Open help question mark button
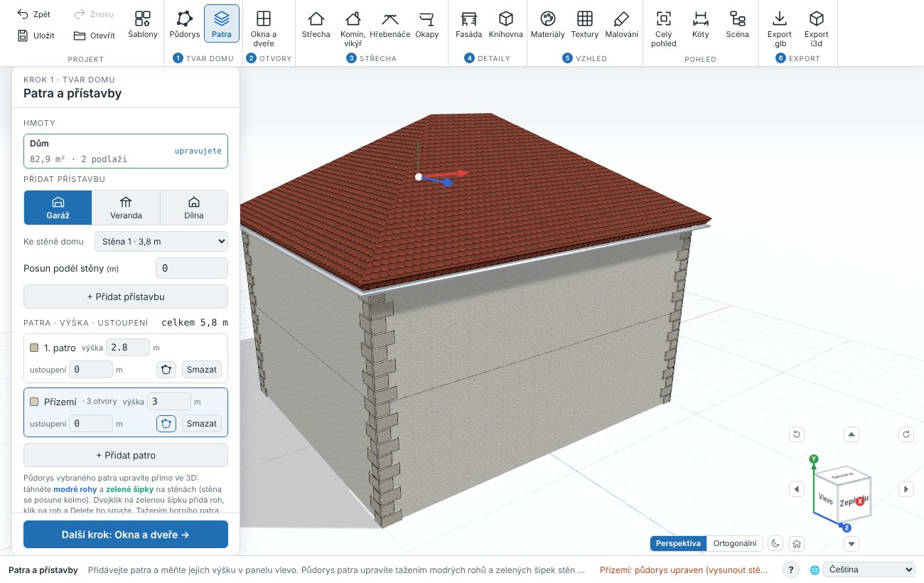The height and width of the screenshot is (583, 924). click(x=790, y=569)
